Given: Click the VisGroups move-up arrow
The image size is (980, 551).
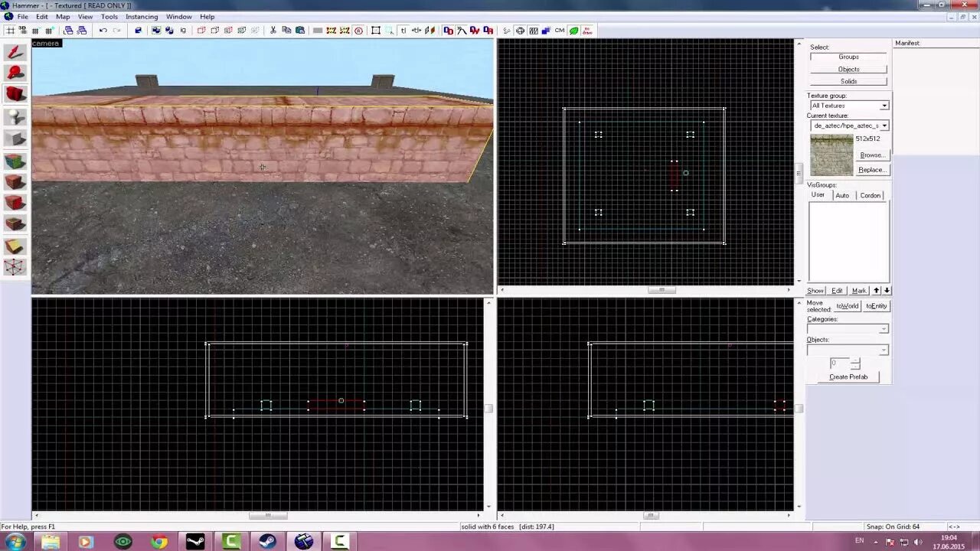Looking at the screenshot, I should pos(877,291).
